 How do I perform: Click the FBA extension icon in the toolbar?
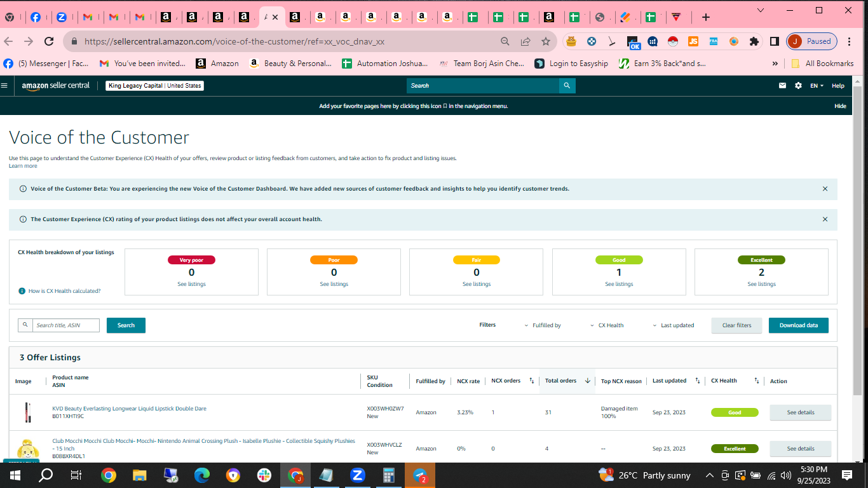pyautogui.click(x=714, y=41)
